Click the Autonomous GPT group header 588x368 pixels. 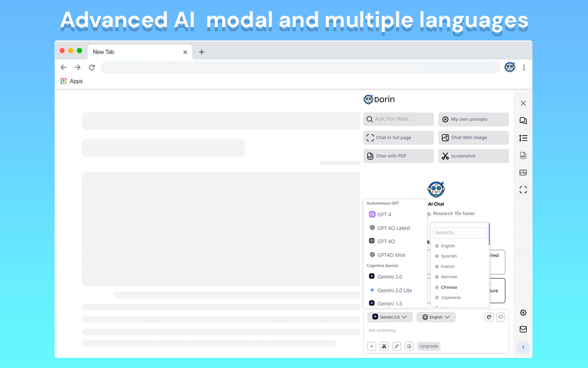pos(383,203)
